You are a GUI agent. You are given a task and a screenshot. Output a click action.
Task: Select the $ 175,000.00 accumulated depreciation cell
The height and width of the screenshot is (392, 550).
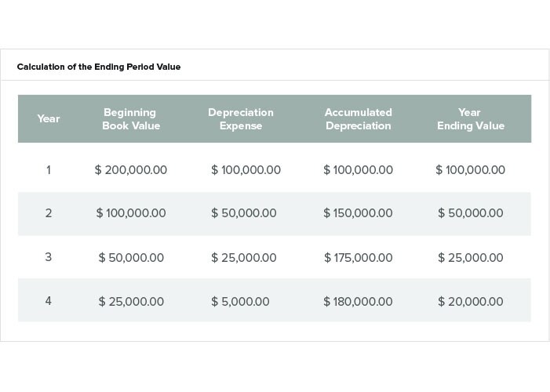358,258
